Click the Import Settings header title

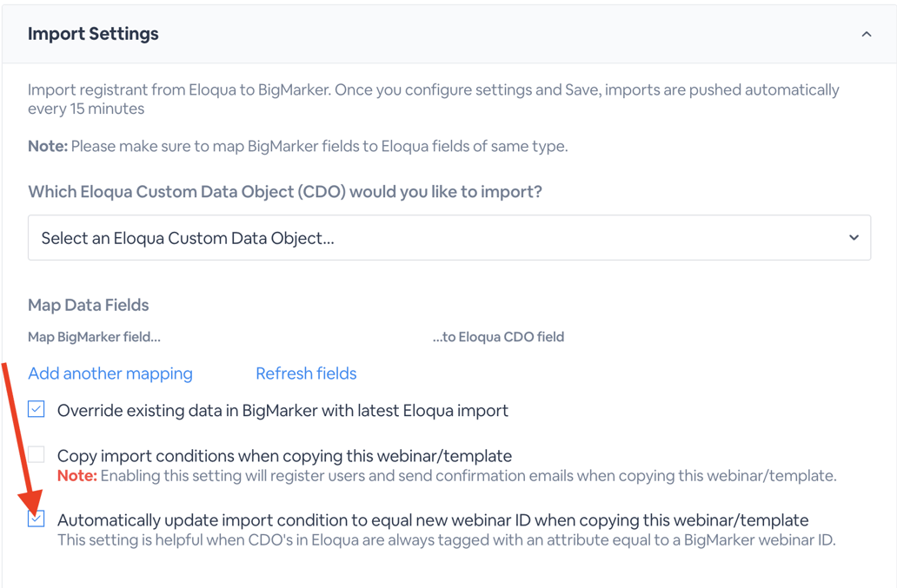[x=93, y=34]
